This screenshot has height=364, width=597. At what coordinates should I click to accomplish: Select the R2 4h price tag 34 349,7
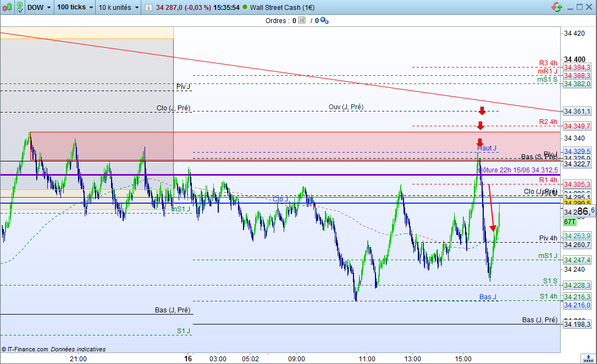coord(577,126)
